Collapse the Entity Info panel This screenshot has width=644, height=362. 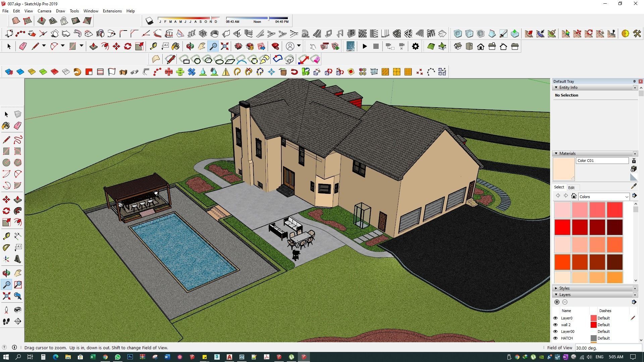click(x=556, y=87)
